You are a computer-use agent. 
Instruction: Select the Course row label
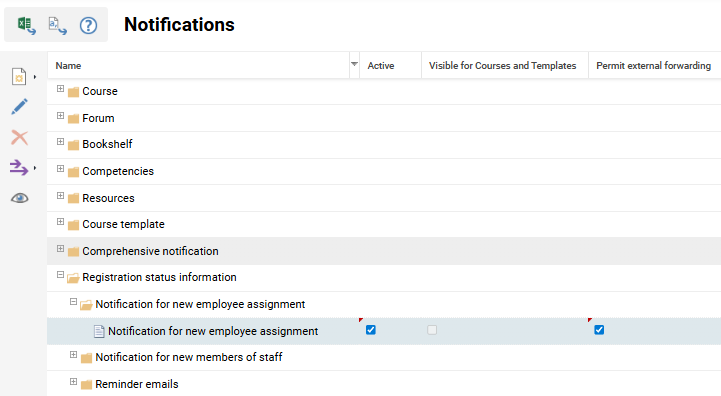[100, 91]
